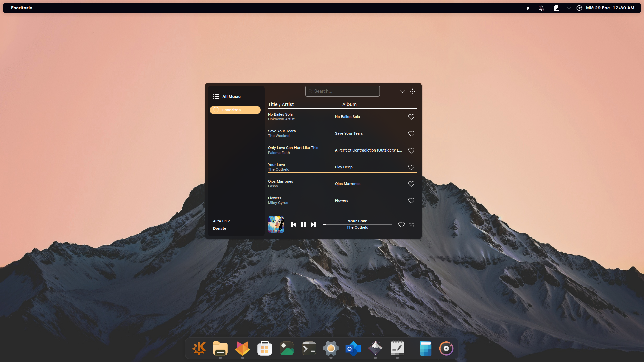This screenshot has height=362, width=644.
Task: Launch the terminal from dock
Action: [309, 349]
